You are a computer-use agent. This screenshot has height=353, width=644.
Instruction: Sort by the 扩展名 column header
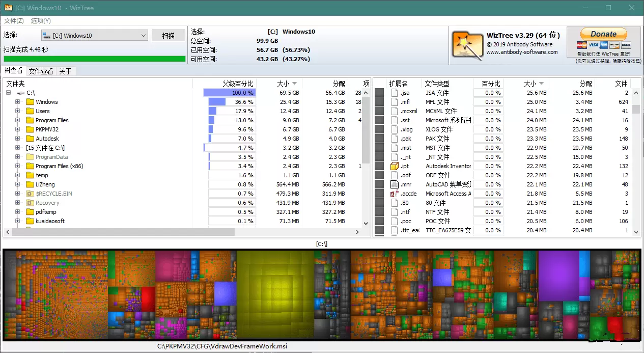[x=405, y=84]
